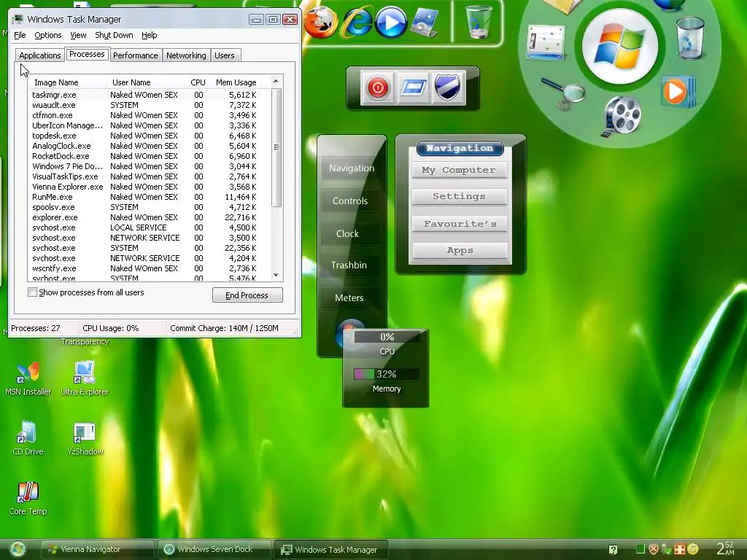Click the process list scroll up arrow
This screenshot has width=747, height=560.
pyautogui.click(x=276, y=82)
